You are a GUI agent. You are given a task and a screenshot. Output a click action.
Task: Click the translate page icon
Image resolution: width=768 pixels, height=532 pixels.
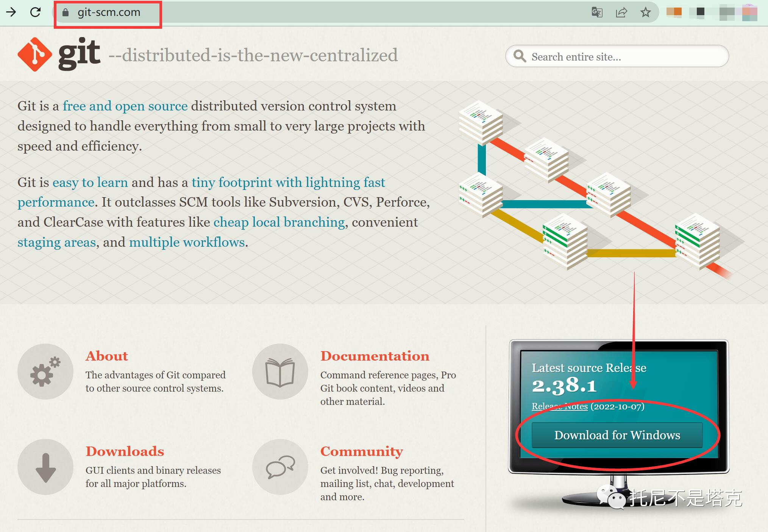(597, 12)
